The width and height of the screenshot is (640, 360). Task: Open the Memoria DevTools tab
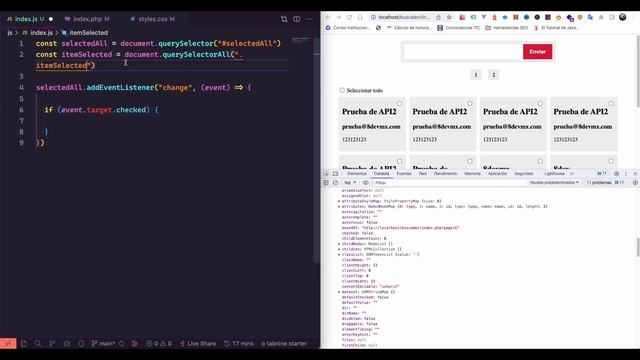472,173
